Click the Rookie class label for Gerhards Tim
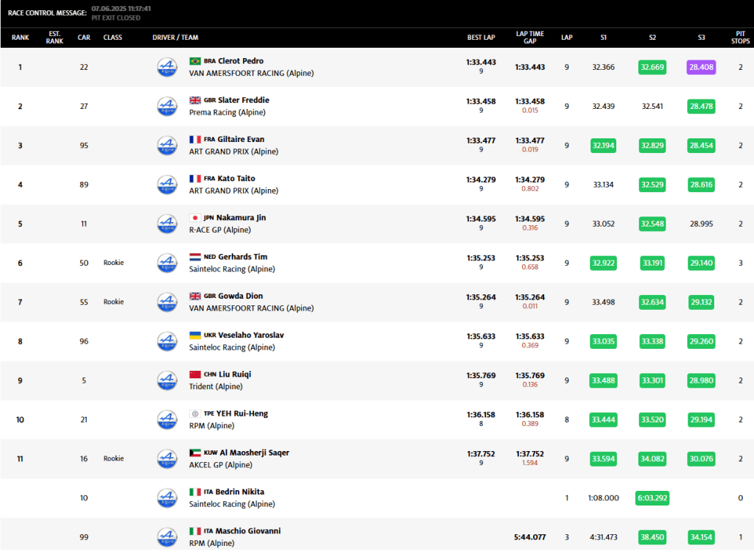 (x=113, y=263)
